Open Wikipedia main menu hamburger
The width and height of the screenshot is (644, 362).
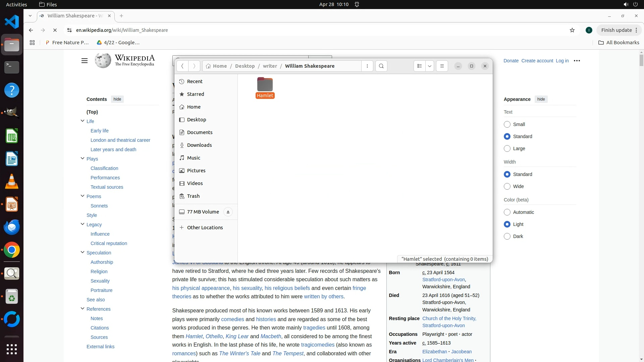pyautogui.click(x=84, y=61)
